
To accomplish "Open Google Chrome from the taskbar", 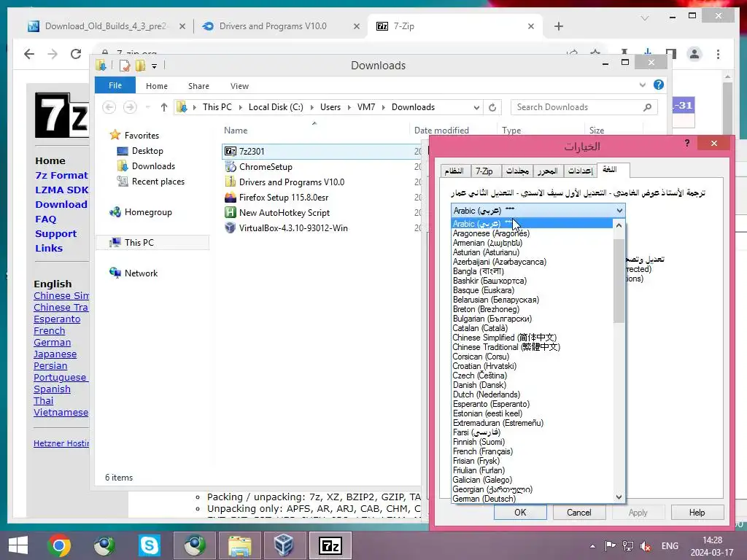I will tap(59, 545).
